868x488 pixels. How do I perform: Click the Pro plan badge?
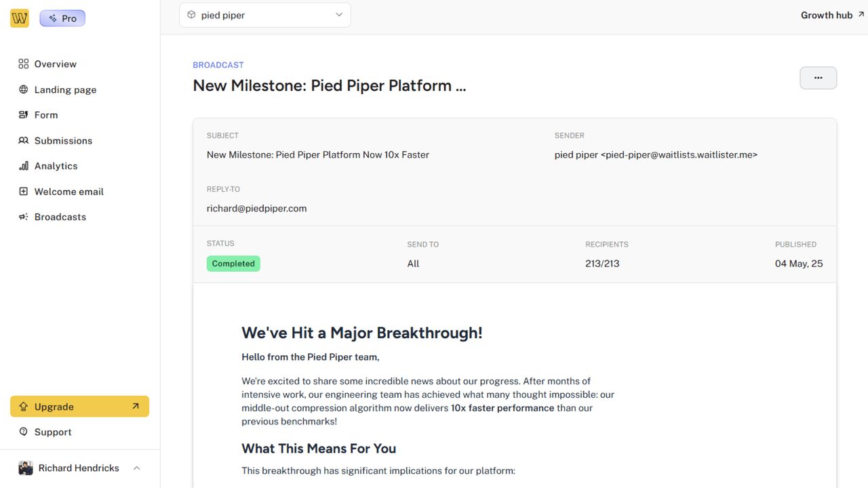pyautogui.click(x=62, y=18)
